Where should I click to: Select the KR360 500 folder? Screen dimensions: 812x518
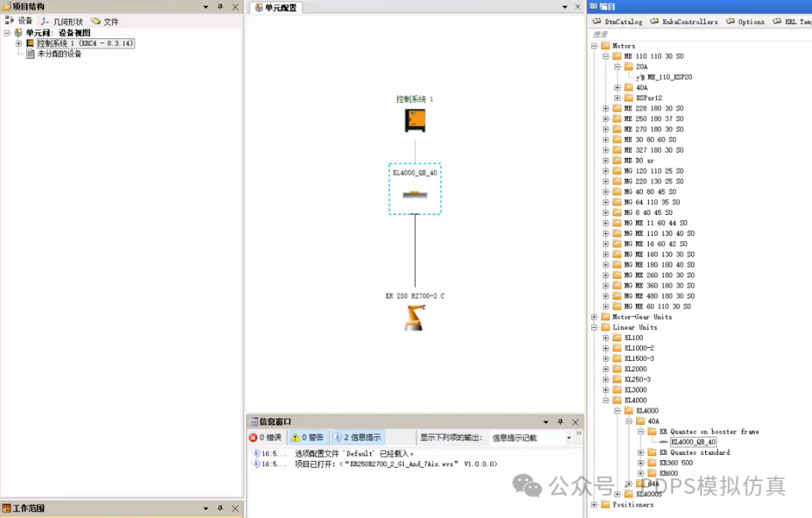(675, 463)
